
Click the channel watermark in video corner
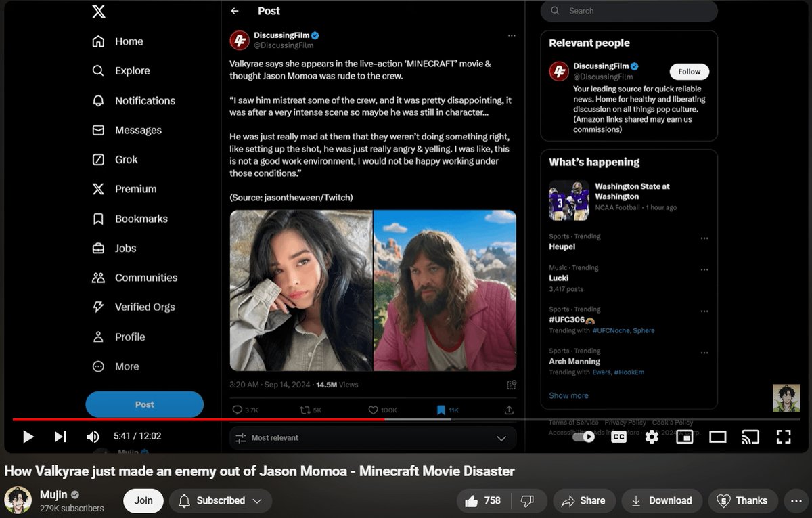786,398
